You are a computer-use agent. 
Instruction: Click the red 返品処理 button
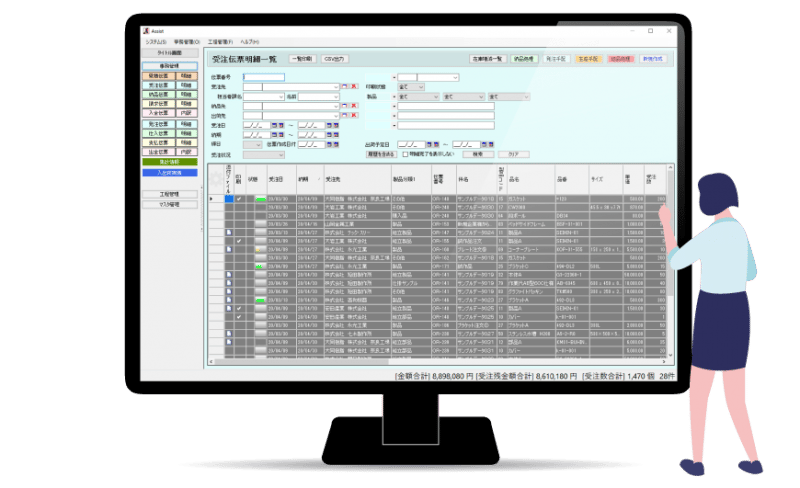click(x=620, y=59)
